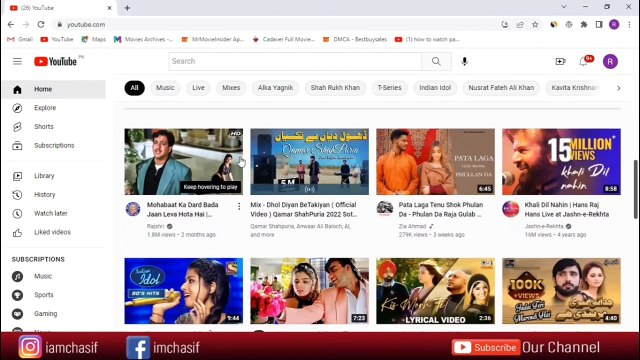640x360 pixels.
Task: Open the Kis Morh Te Lyrical Video thumbnail
Action: 436,291
